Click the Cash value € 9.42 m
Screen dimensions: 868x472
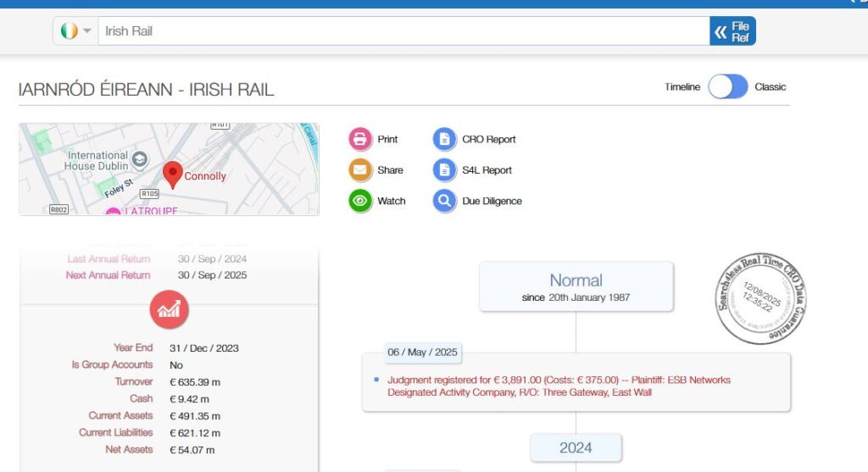189,399
